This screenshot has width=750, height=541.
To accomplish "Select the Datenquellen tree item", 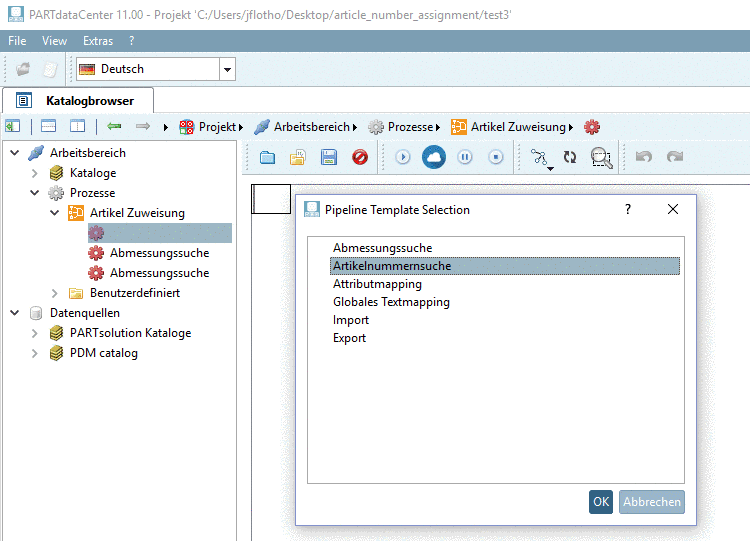I will click(85, 313).
